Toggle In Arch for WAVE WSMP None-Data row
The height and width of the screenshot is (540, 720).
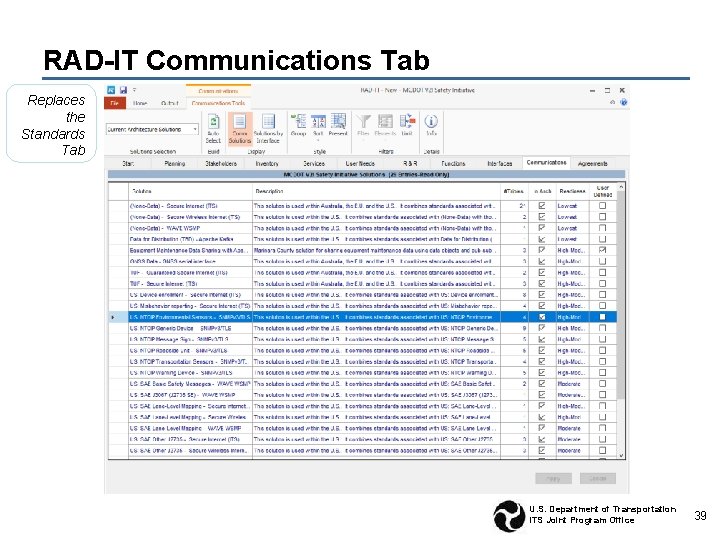coord(542,228)
